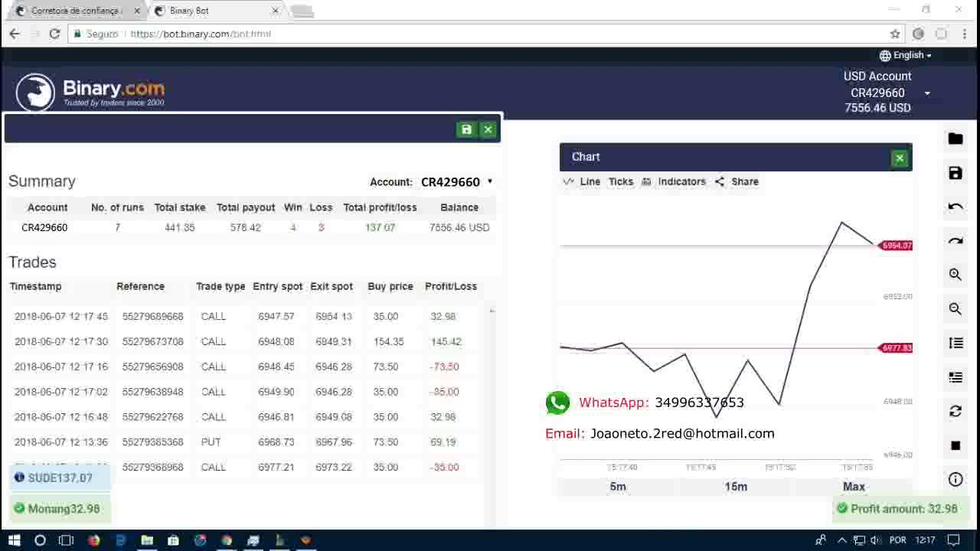Open the chart Share menu
Screen dimensions: 980x551
click(737, 181)
